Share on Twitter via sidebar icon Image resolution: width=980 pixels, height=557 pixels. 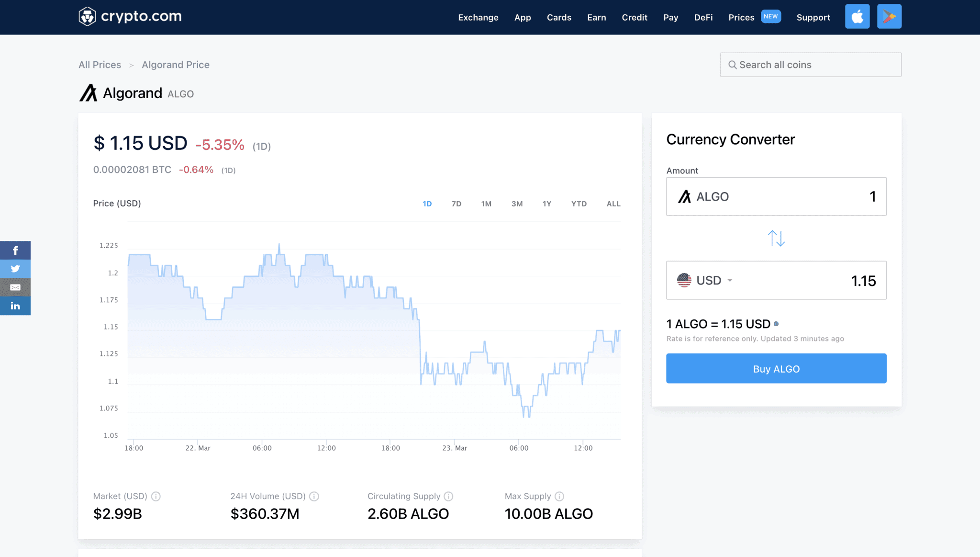coord(15,269)
